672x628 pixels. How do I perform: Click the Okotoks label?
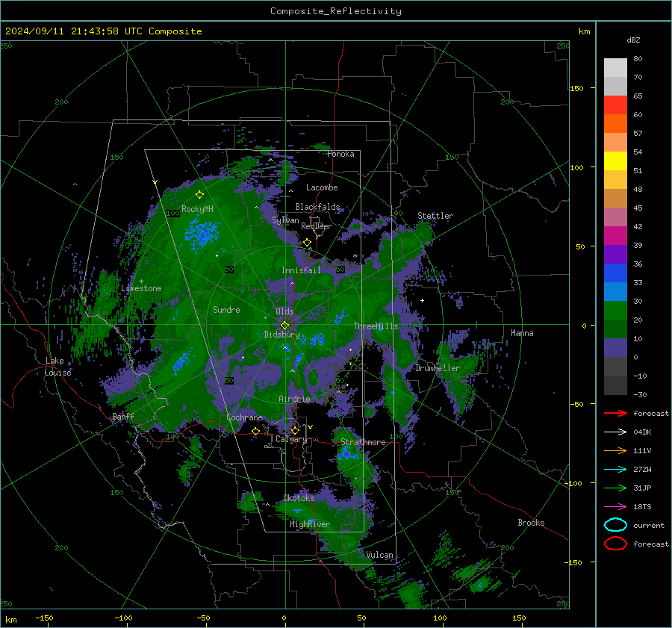point(299,498)
